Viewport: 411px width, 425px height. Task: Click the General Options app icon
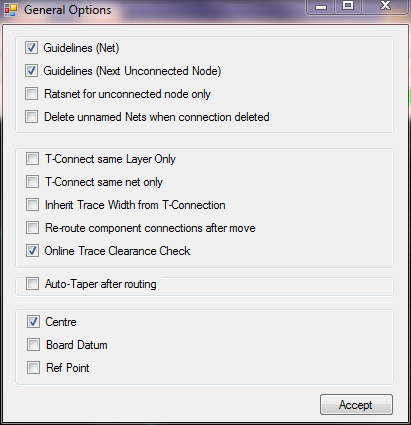(x=10, y=10)
